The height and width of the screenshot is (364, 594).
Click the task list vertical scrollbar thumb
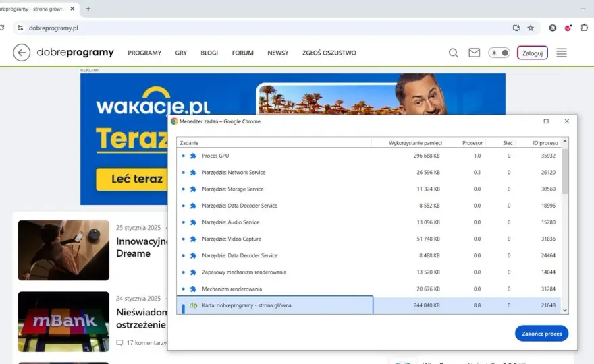coord(565,171)
